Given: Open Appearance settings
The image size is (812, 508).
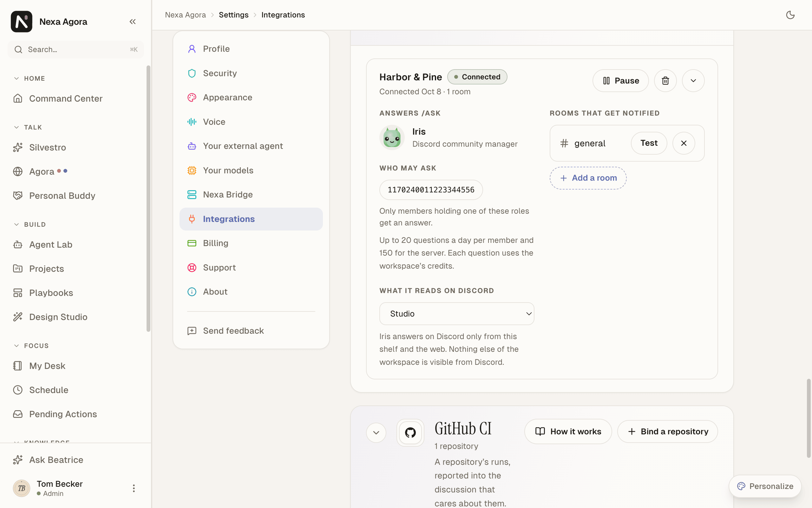Looking at the screenshot, I should point(251,97).
